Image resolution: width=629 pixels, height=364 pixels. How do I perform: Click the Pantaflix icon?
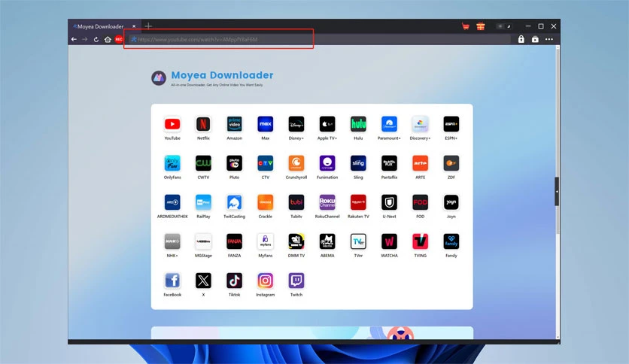point(389,163)
